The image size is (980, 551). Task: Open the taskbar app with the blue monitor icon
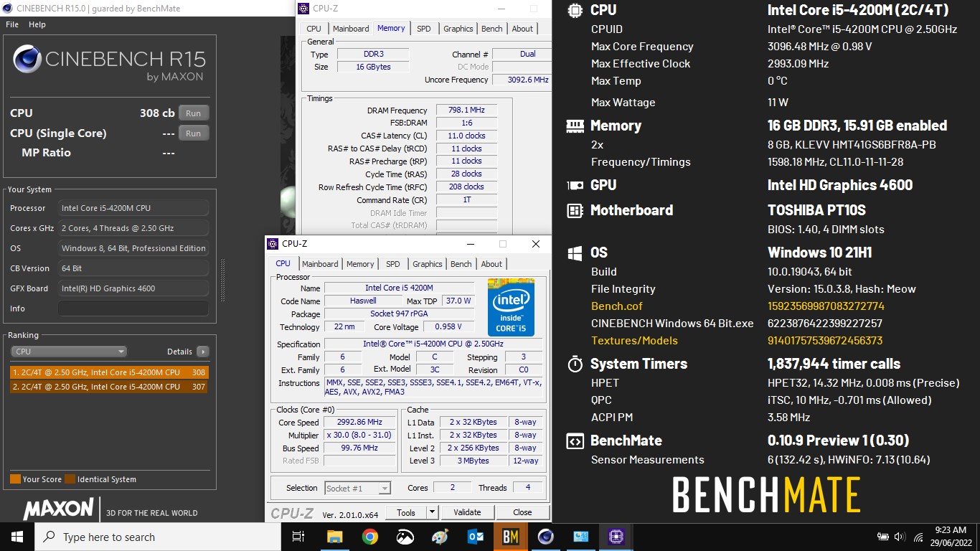(580, 537)
